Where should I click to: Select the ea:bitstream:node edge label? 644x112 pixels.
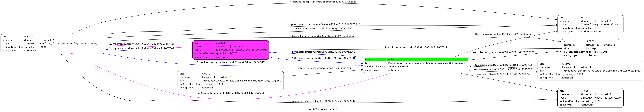pyautogui.click(x=503, y=69)
